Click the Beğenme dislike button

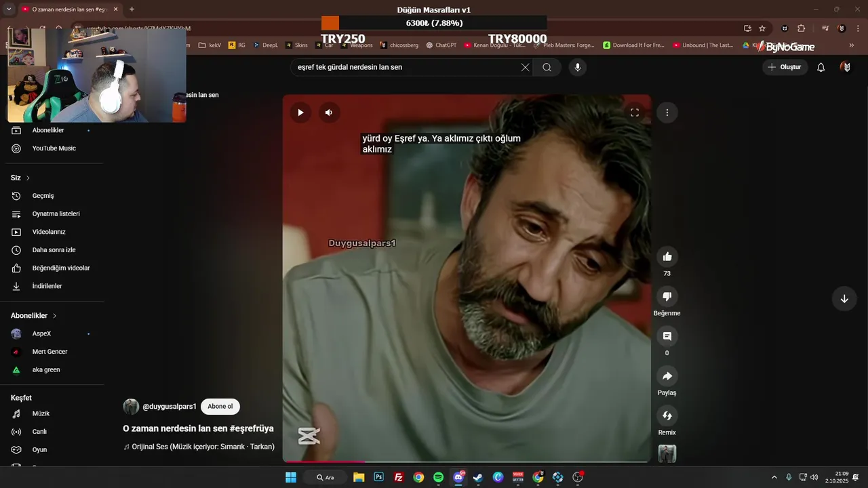667,296
